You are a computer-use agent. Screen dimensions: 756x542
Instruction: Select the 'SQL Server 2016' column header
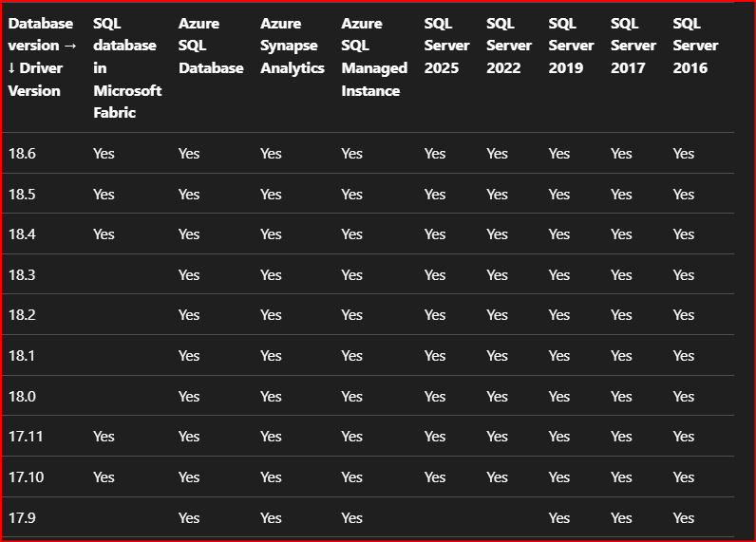coord(695,46)
